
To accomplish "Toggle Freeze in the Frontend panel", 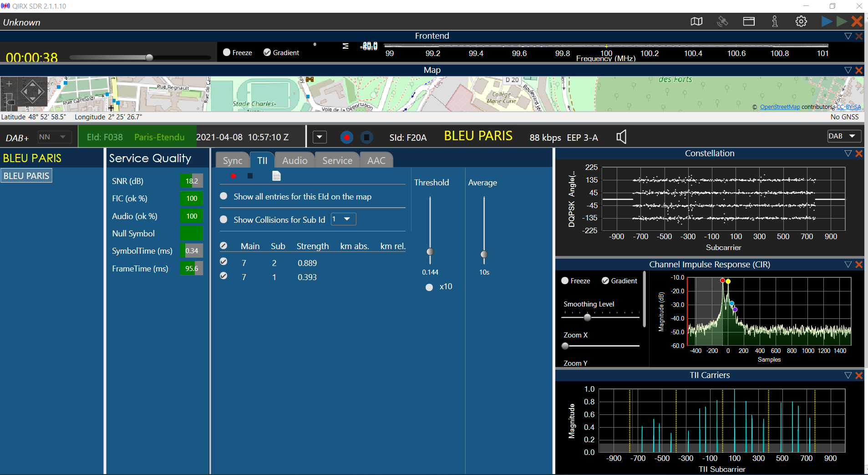I will [227, 52].
